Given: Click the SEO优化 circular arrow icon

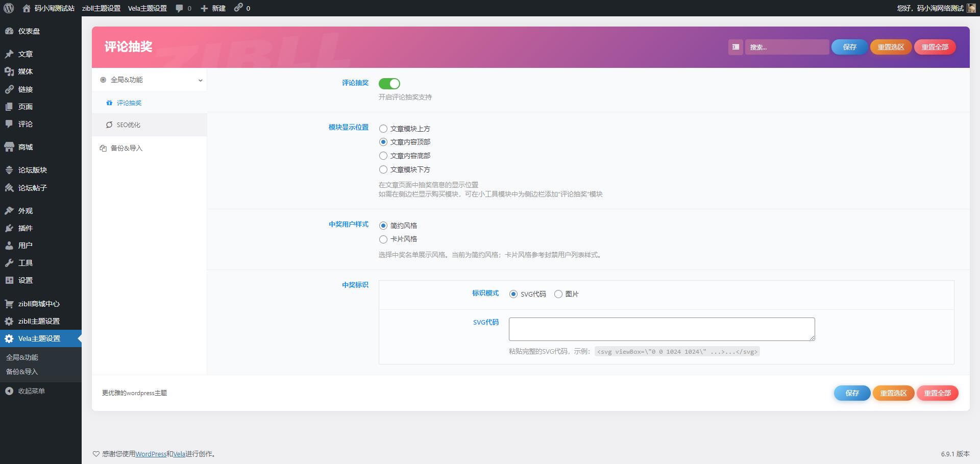Looking at the screenshot, I should tap(109, 125).
